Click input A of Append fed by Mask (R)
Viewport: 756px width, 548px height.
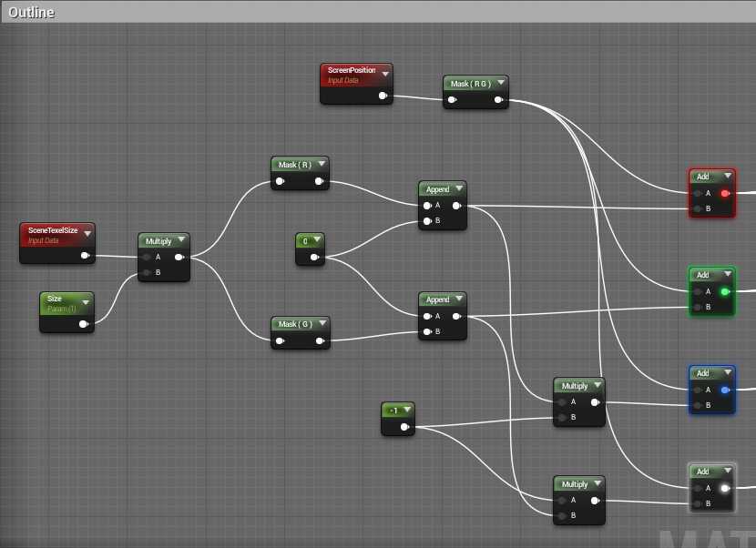427,206
